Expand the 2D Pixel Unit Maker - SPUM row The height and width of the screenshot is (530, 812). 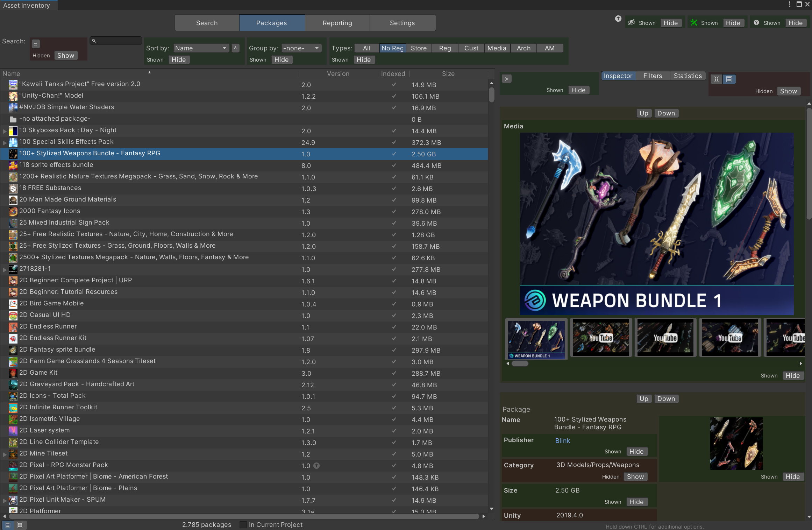click(5, 501)
